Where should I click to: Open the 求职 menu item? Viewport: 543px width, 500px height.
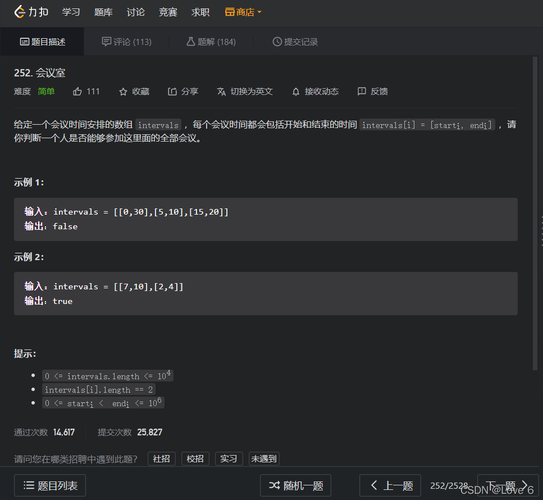pyautogui.click(x=200, y=12)
